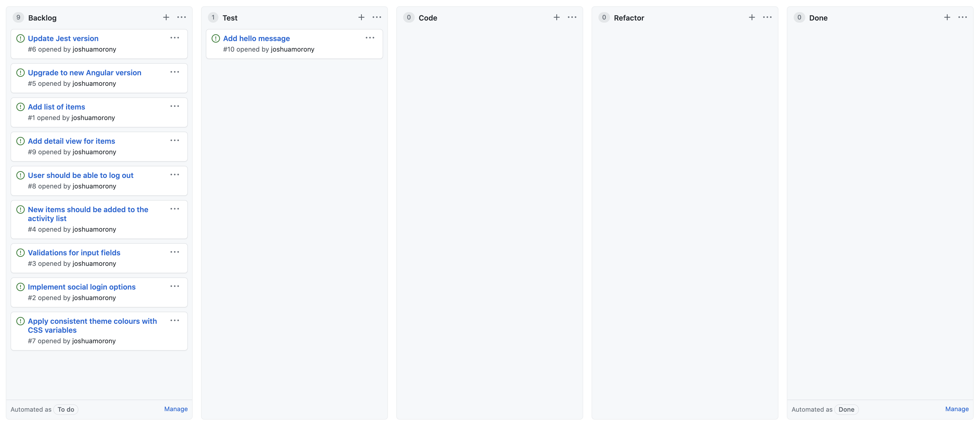Click open-issue icon on Update Jest version
Image resolution: width=980 pixels, height=428 pixels.
pyautogui.click(x=21, y=38)
